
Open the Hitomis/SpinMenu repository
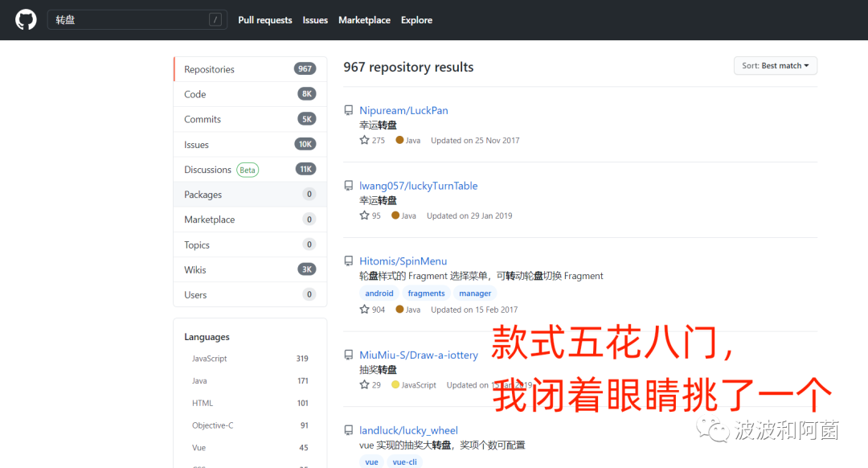click(x=403, y=261)
